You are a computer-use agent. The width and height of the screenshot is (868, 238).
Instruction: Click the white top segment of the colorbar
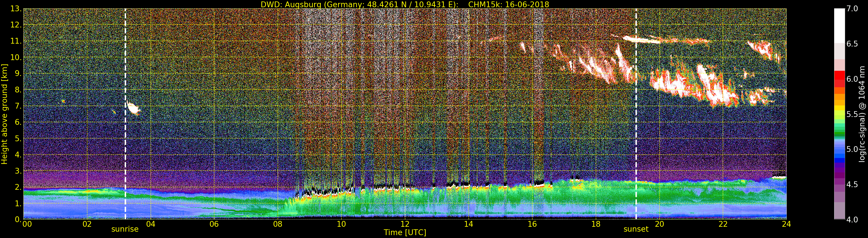tap(839, 26)
